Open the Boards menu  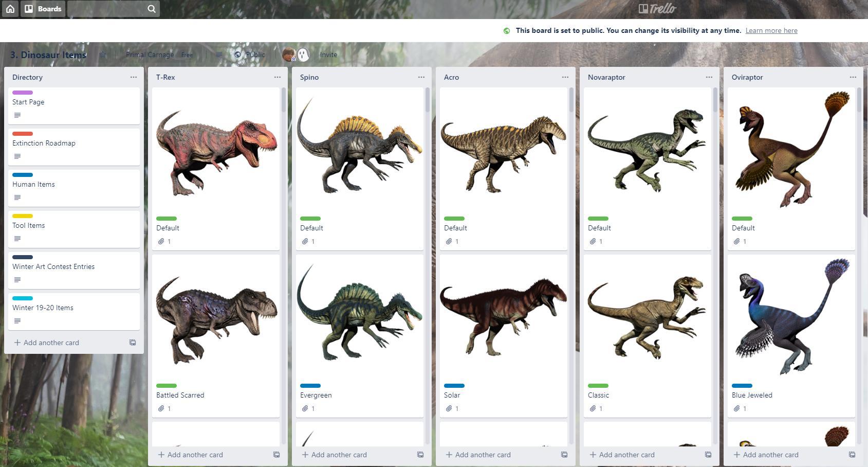click(43, 9)
